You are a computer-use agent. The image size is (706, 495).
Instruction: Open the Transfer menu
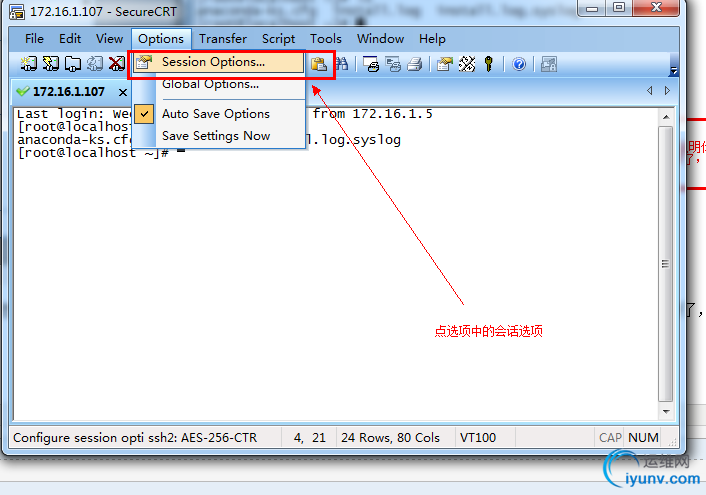(x=223, y=39)
